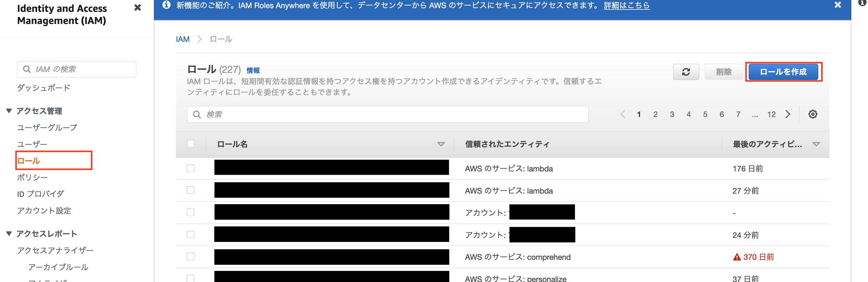This screenshot has width=868, height=282.
Task: Click the magnifier icon in roles 検索 field
Action: (197, 114)
